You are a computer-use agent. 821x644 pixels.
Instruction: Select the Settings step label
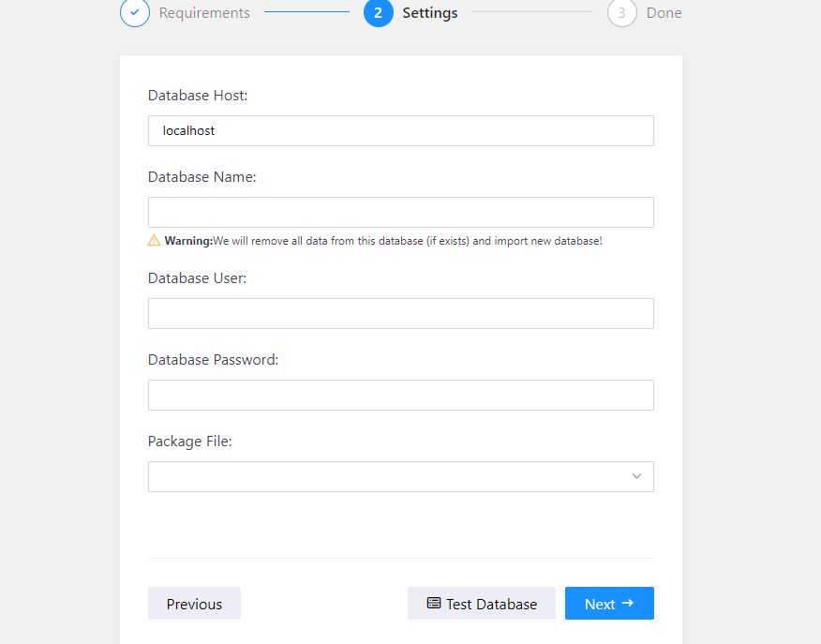tap(430, 12)
